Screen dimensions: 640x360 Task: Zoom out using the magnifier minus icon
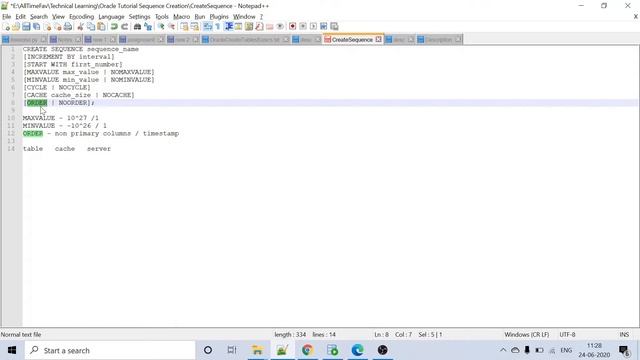click(x=171, y=27)
